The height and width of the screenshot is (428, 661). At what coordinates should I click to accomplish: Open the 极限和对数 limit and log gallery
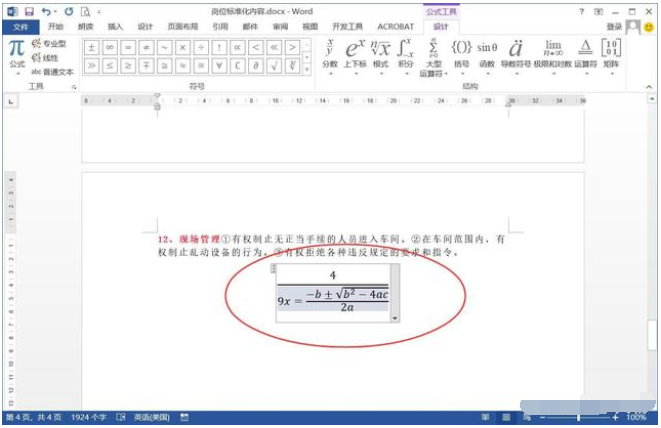pyautogui.click(x=553, y=54)
